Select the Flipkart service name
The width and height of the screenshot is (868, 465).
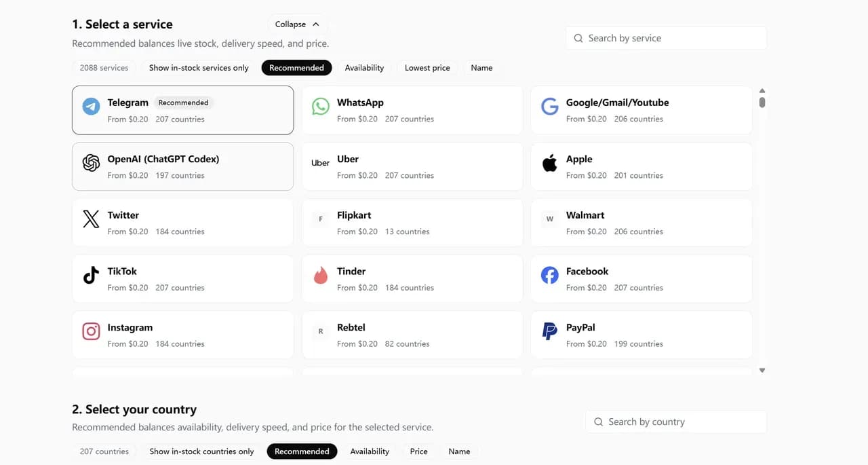coord(354,215)
